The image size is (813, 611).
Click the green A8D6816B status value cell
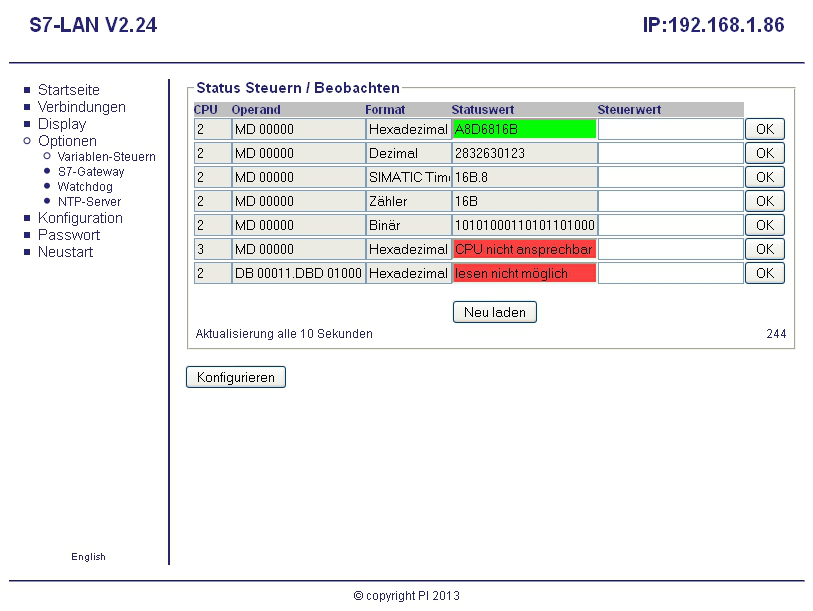tap(524, 129)
